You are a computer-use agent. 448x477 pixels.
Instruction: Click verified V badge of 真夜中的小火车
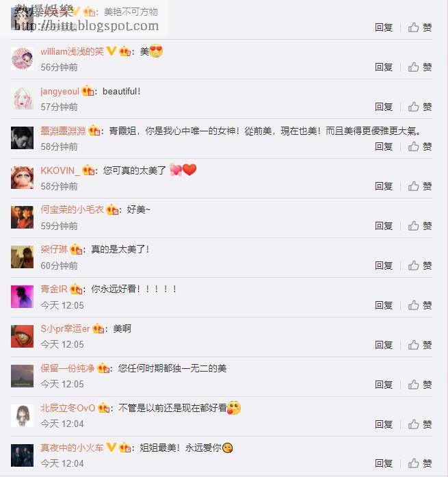[111, 447]
